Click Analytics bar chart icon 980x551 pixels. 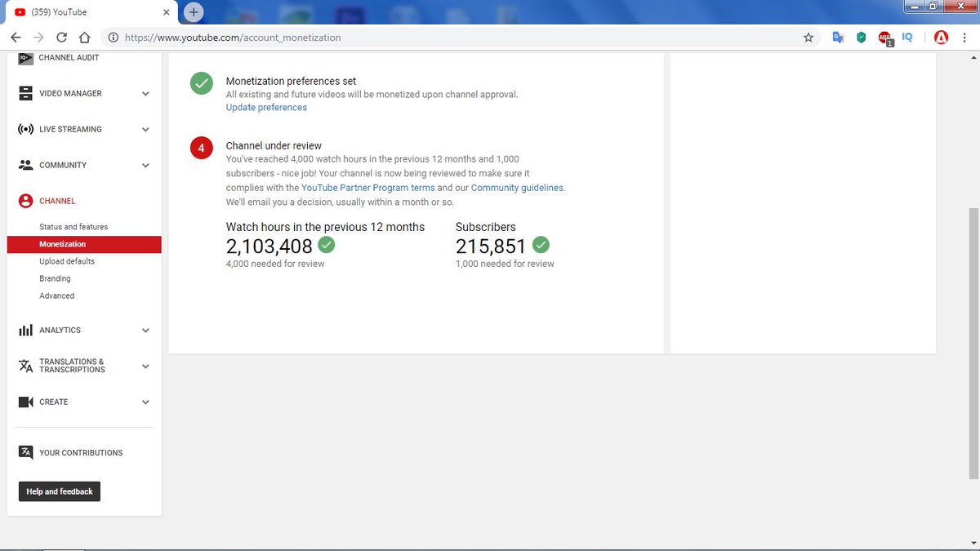pos(25,331)
